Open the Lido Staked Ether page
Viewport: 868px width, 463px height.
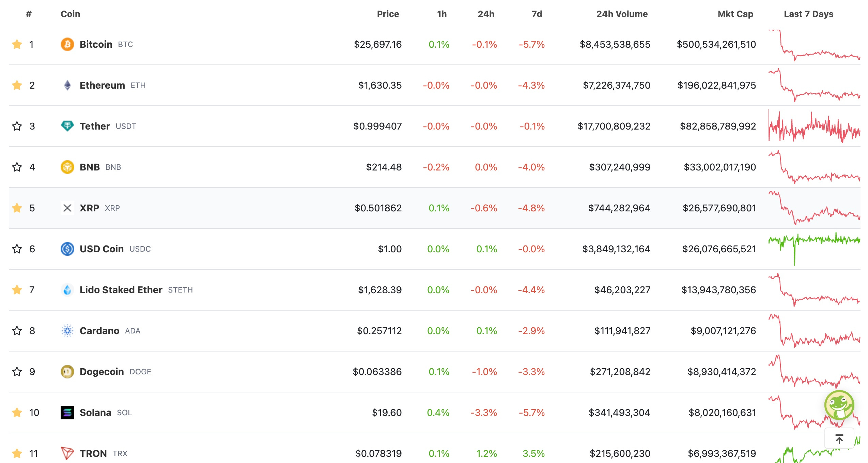pyautogui.click(x=121, y=290)
